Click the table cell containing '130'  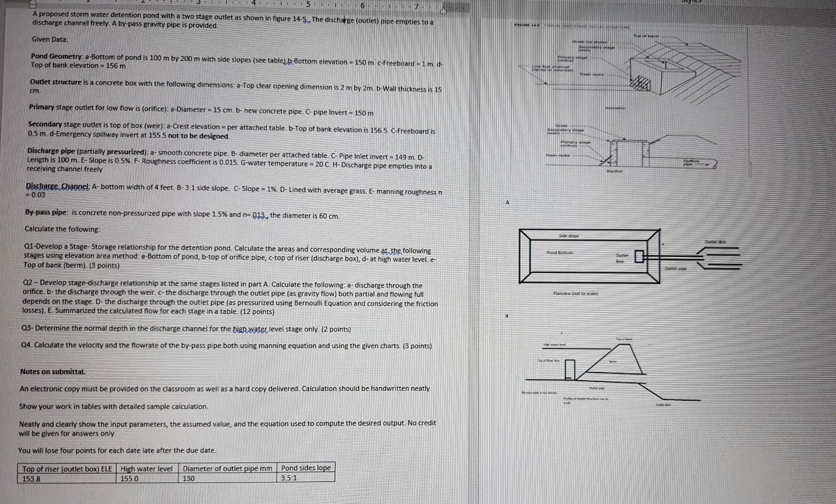click(x=227, y=478)
